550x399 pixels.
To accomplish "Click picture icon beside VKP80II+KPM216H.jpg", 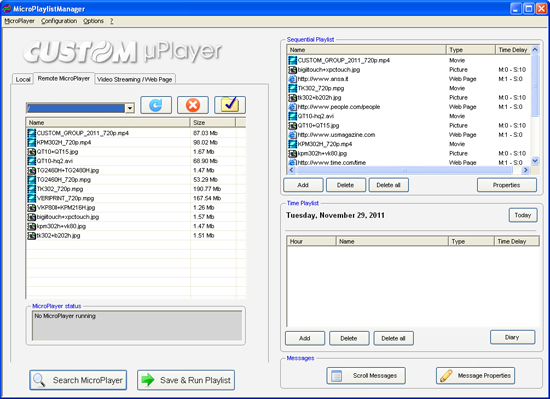I will [32, 208].
